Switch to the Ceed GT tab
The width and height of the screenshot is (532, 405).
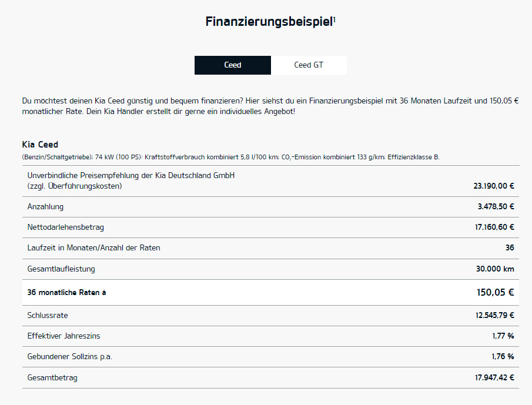309,65
